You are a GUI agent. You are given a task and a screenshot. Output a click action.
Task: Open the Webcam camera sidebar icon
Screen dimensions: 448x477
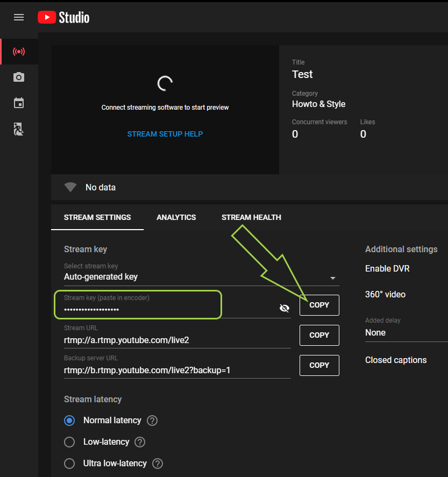pyautogui.click(x=19, y=77)
